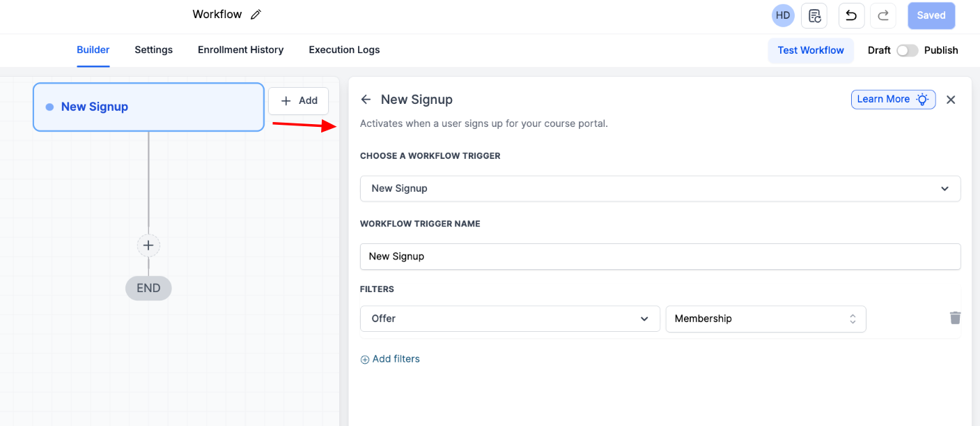The image size is (980, 426).
Task: Delete the Offer filter with trash icon
Action: pos(955,318)
